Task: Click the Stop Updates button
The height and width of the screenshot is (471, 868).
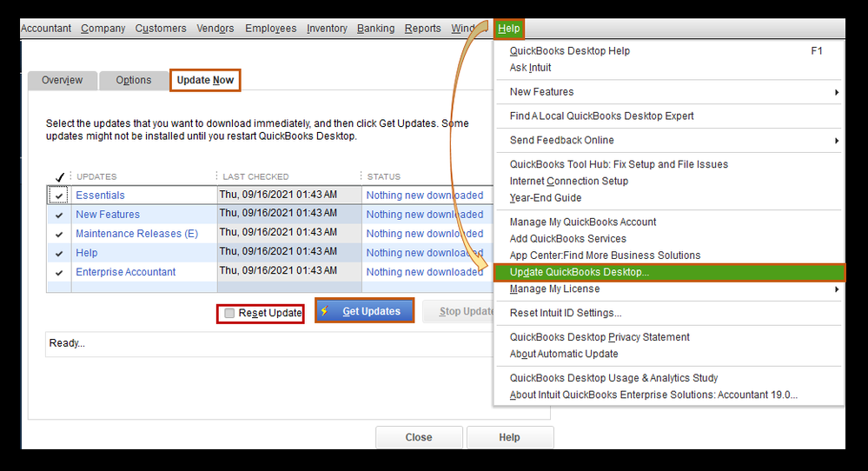Action: pyautogui.click(x=459, y=312)
